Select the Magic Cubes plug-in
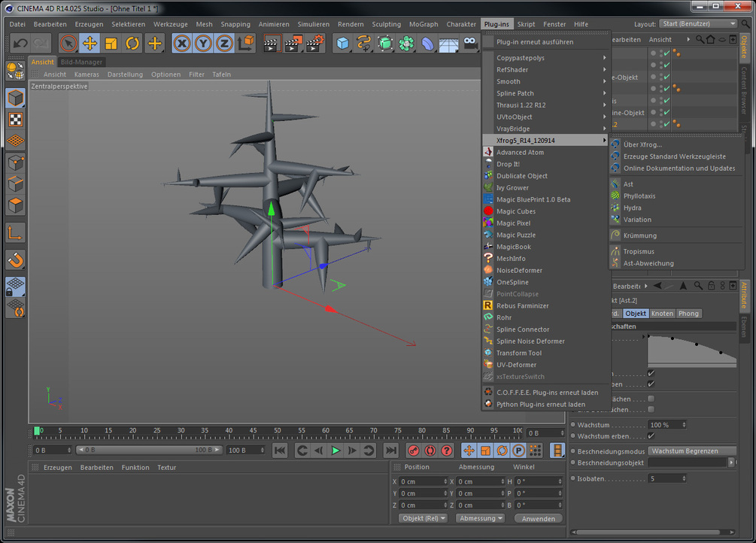This screenshot has width=756, height=543. (x=516, y=211)
